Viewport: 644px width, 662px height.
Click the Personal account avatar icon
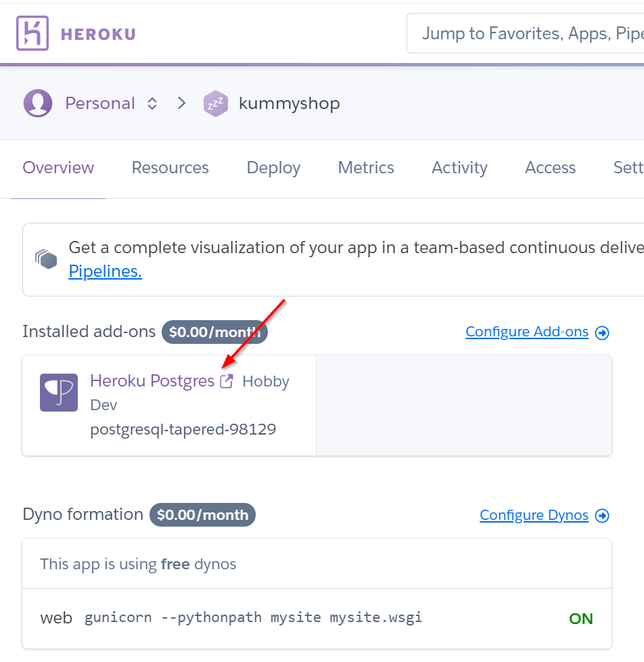[x=38, y=104]
